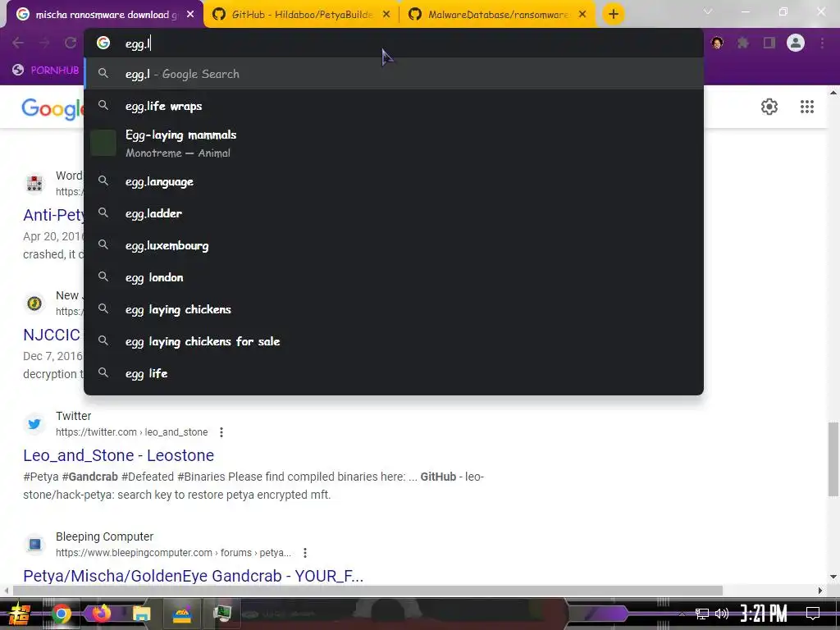Close the 'mischa ranosmware download' tab
This screenshot has width=840, height=630.
tap(190, 15)
